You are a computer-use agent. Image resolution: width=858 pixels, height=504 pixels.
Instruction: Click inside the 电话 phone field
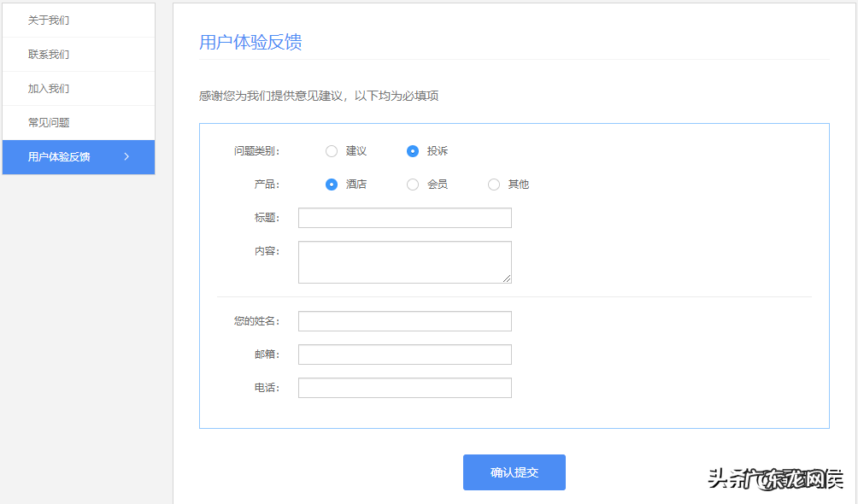coord(403,387)
